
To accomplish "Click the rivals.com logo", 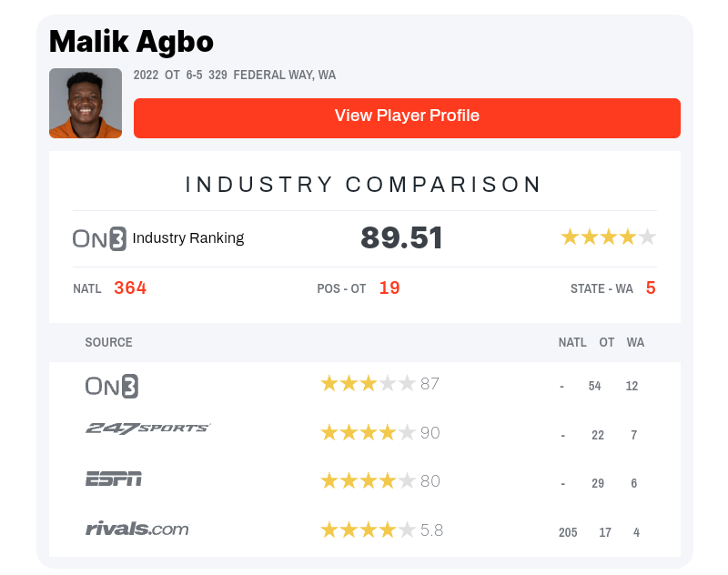I will click(x=136, y=529).
